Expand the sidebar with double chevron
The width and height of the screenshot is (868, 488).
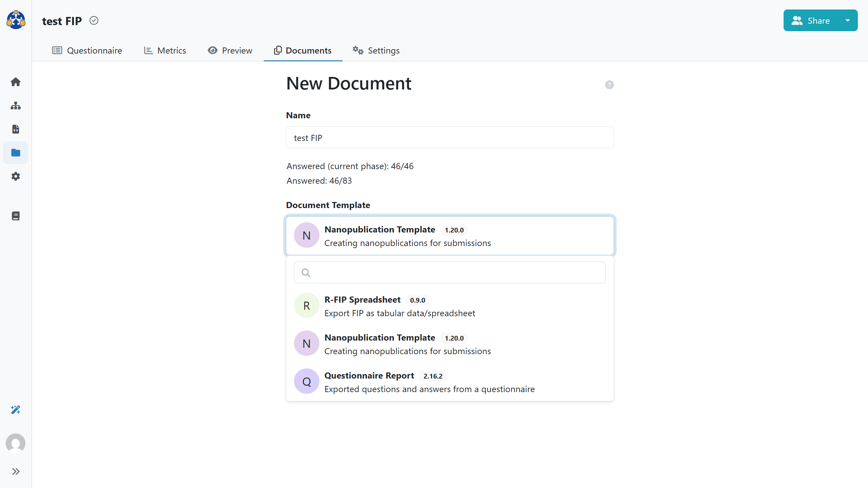click(x=16, y=471)
